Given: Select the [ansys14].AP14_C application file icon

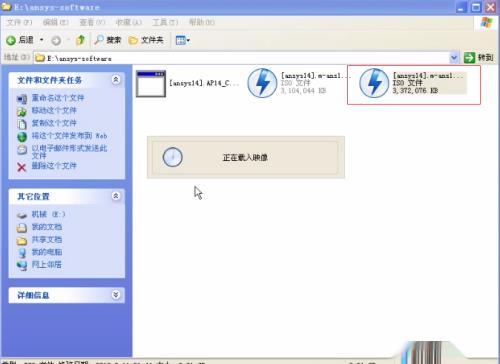Looking at the screenshot, I should (x=151, y=84).
